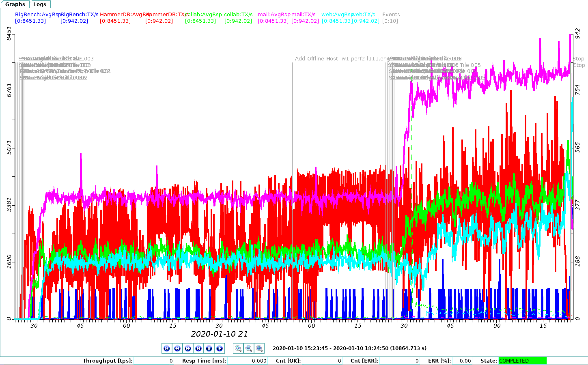Reset zoom with the fit-view magnifier icon
Image resolution: width=588 pixels, height=365 pixels.
click(259, 348)
